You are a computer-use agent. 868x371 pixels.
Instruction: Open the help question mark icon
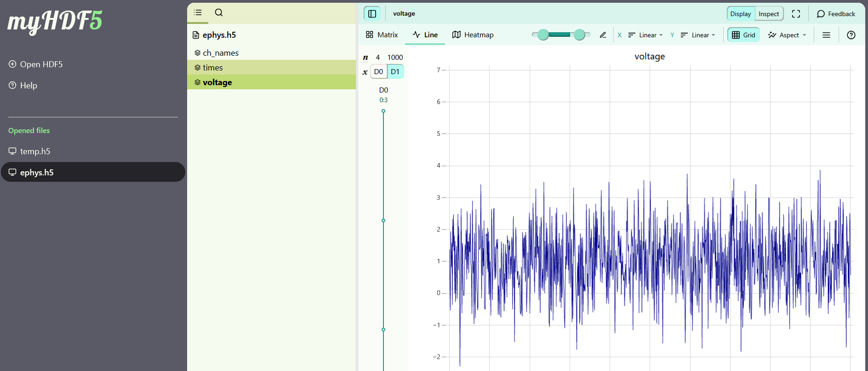coord(851,35)
